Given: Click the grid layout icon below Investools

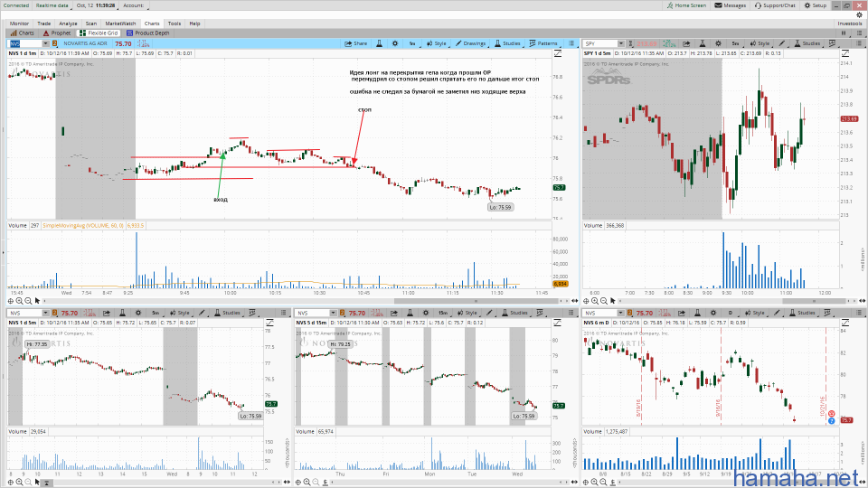Looking at the screenshot, I should [x=844, y=33].
